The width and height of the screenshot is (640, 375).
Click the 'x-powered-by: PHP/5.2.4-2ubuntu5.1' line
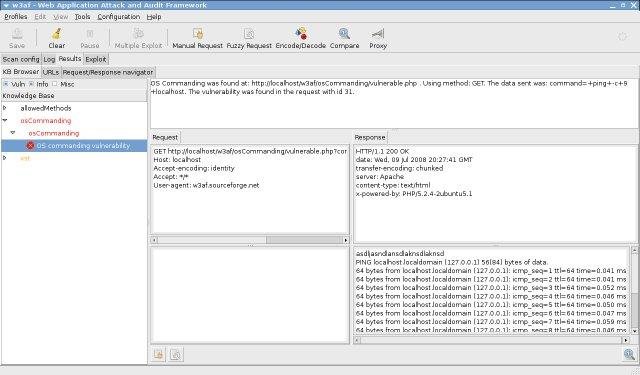tap(414, 194)
